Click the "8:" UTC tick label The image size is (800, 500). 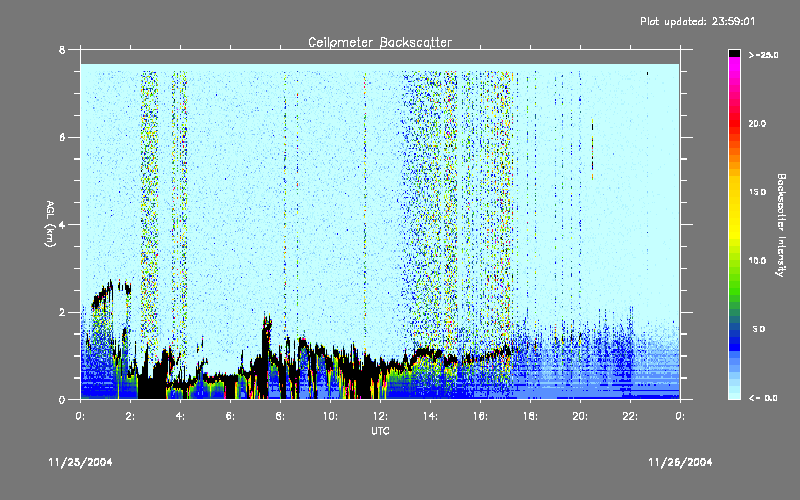pos(280,416)
